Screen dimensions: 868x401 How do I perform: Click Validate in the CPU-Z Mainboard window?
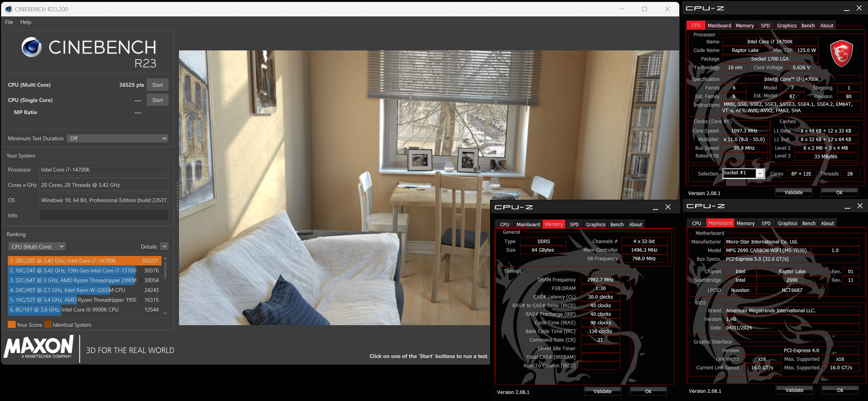(x=794, y=390)
